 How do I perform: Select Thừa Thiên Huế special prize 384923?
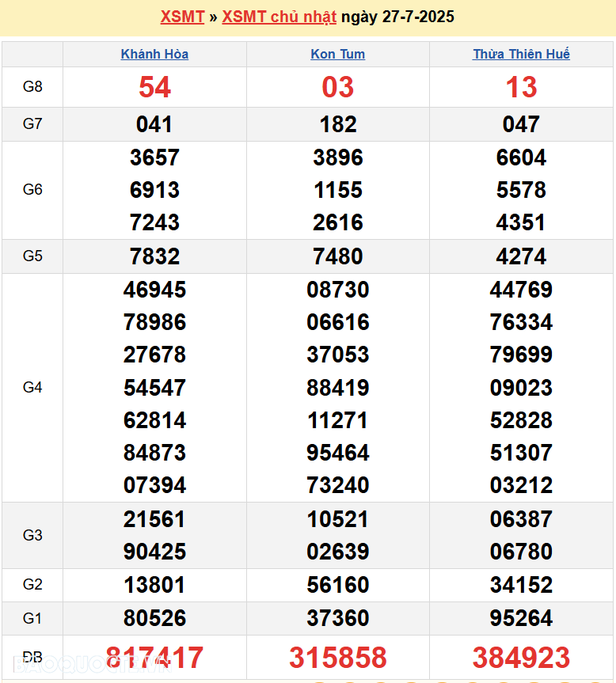tap(521, 658)
